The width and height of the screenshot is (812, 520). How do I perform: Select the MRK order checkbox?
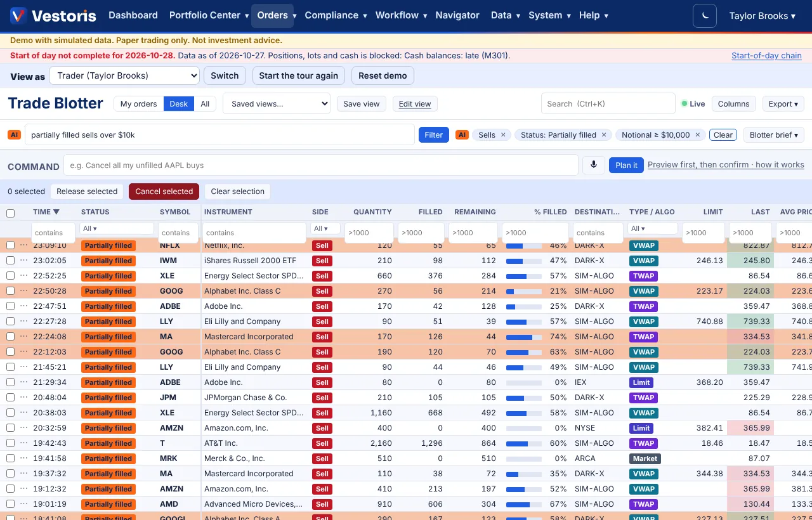click(x=10, y=458)
